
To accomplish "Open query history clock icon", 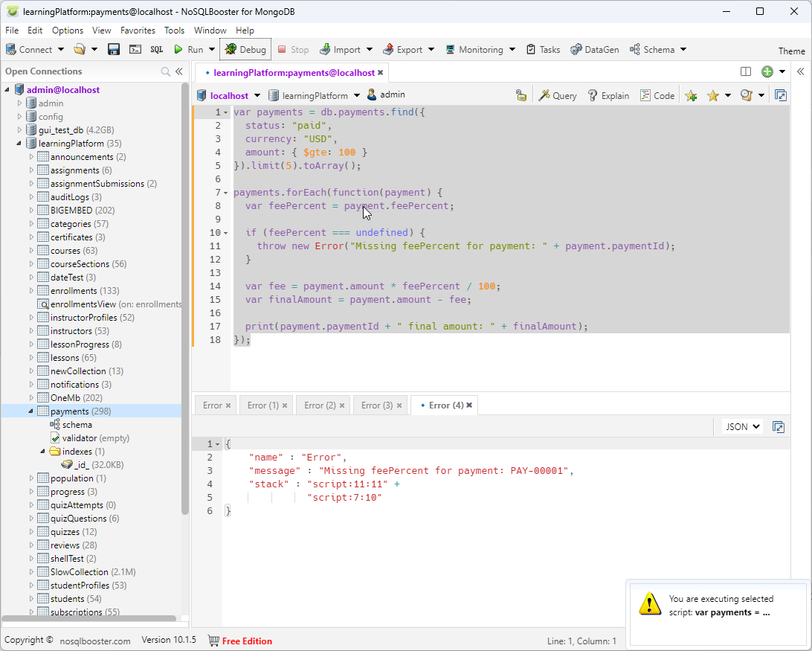I will (747, 95).
